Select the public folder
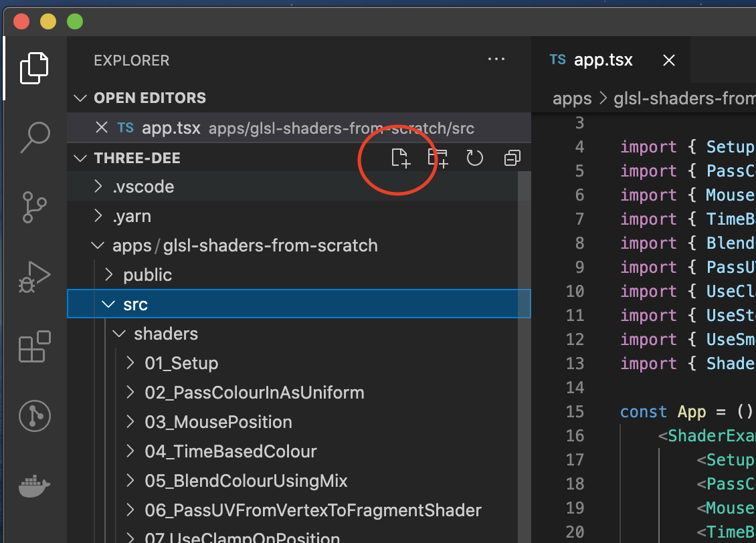 click(x=147, y=274)
